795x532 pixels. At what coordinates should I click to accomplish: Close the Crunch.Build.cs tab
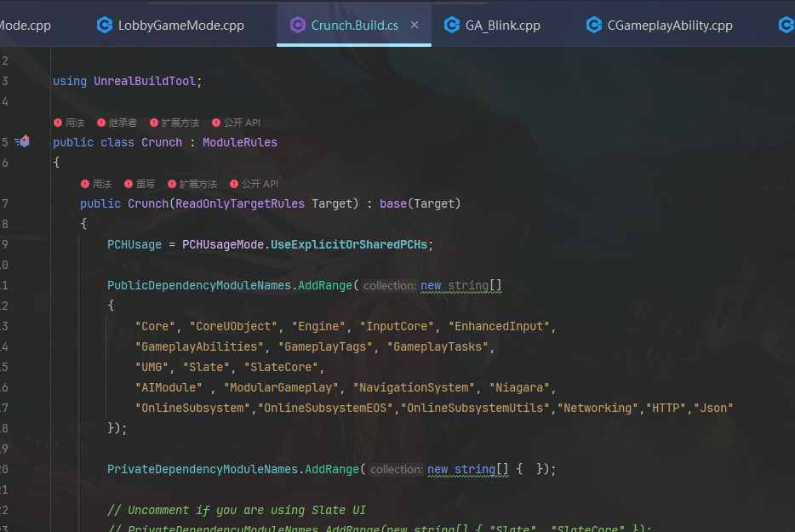(x=415, y=25)
